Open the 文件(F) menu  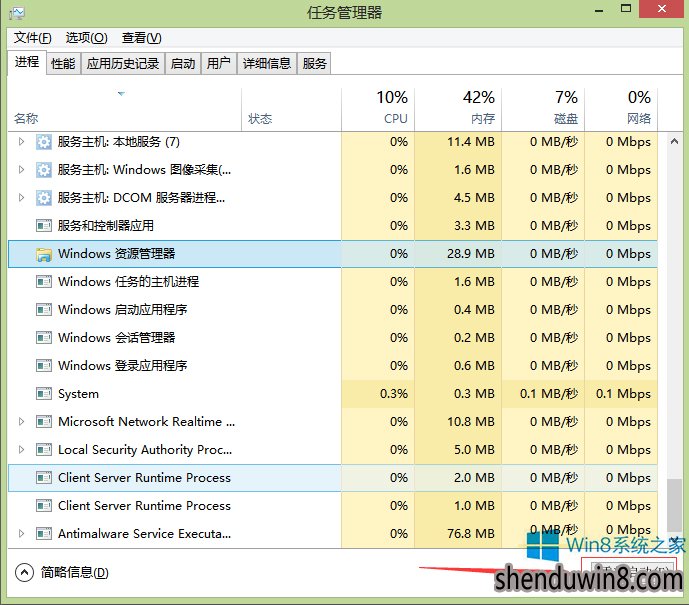[x=33, y=38]
